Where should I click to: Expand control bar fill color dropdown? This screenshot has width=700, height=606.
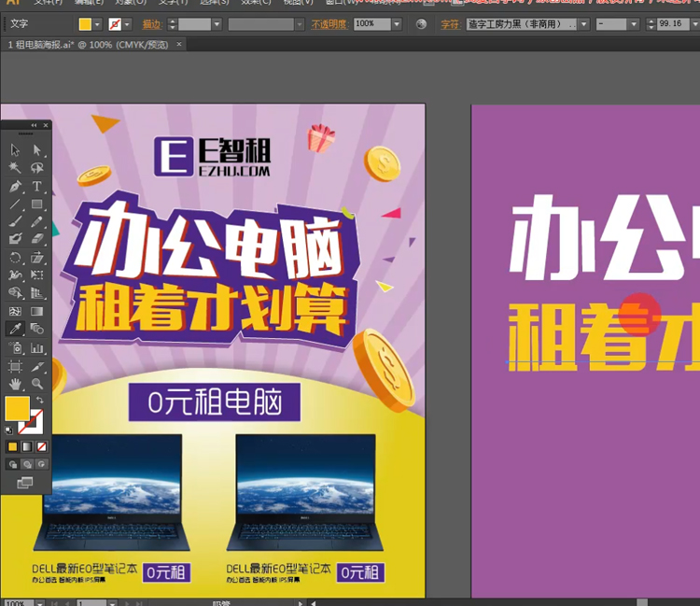coord(97,24)
